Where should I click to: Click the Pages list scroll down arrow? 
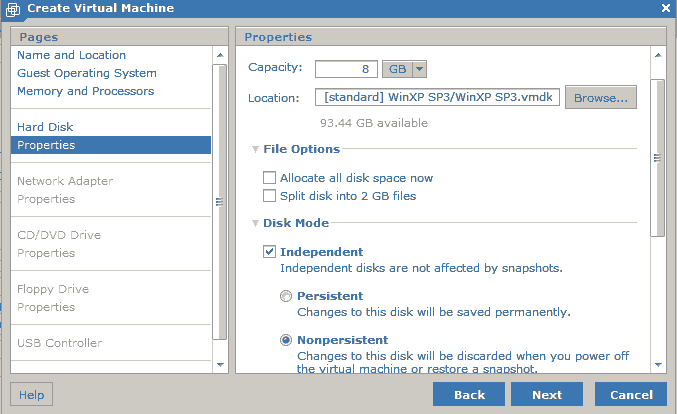(x=220, y=365)
